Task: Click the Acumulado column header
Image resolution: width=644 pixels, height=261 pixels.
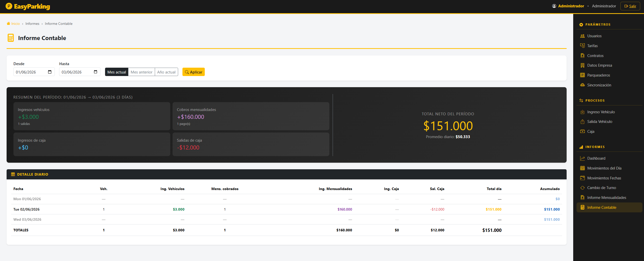Action: 550,189
